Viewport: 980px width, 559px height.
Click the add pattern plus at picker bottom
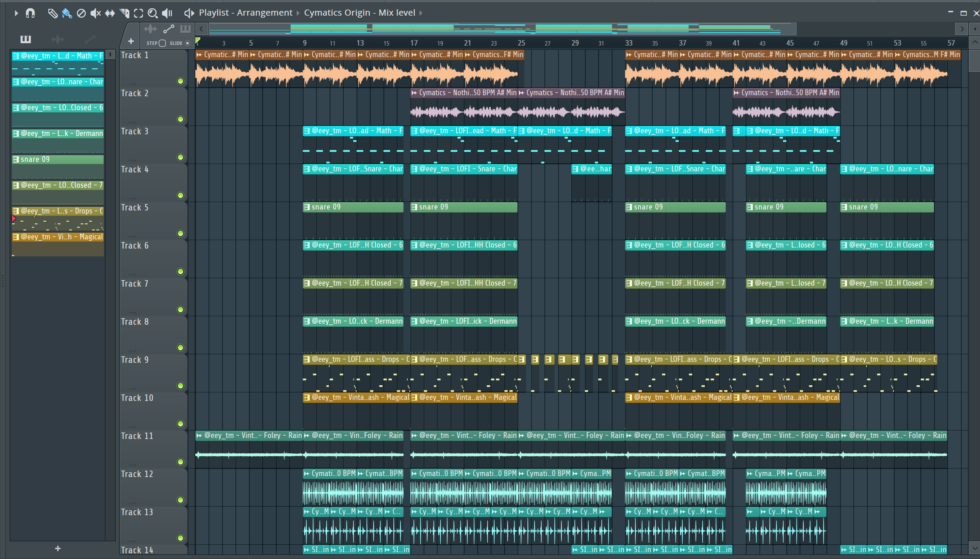coord(58,549)
